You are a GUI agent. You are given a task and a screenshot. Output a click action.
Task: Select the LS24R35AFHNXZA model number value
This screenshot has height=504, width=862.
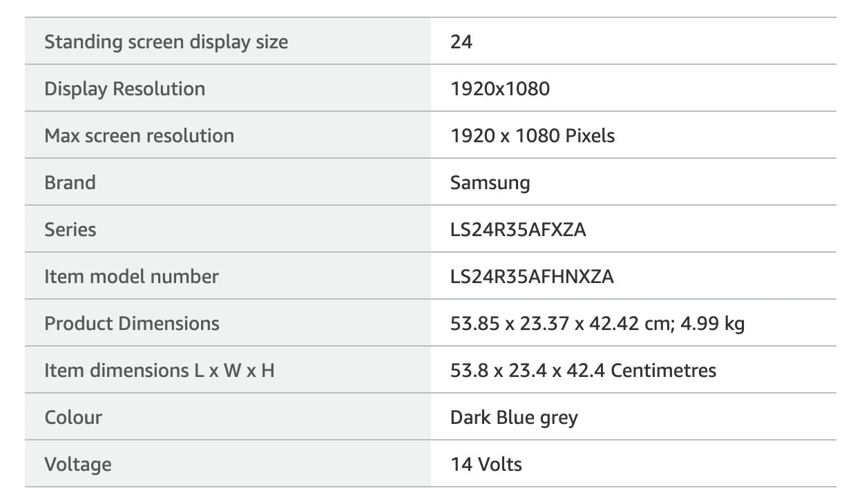532,277
